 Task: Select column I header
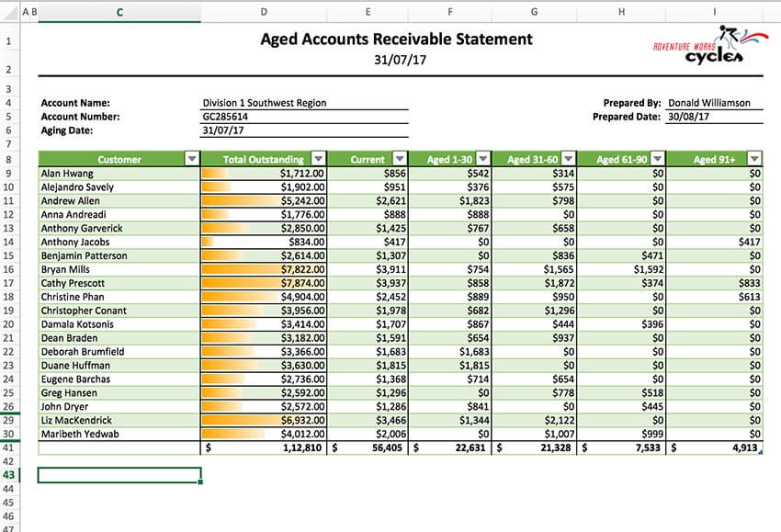(x=714, y=12)
